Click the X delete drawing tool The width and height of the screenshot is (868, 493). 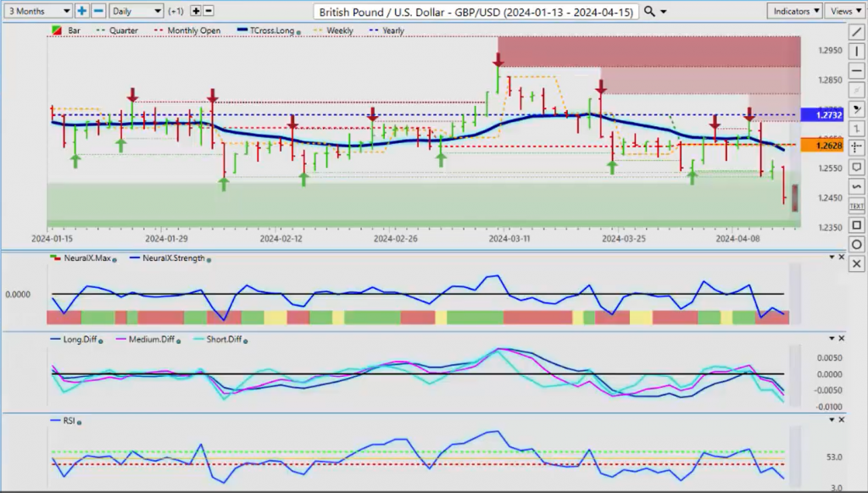856,264
